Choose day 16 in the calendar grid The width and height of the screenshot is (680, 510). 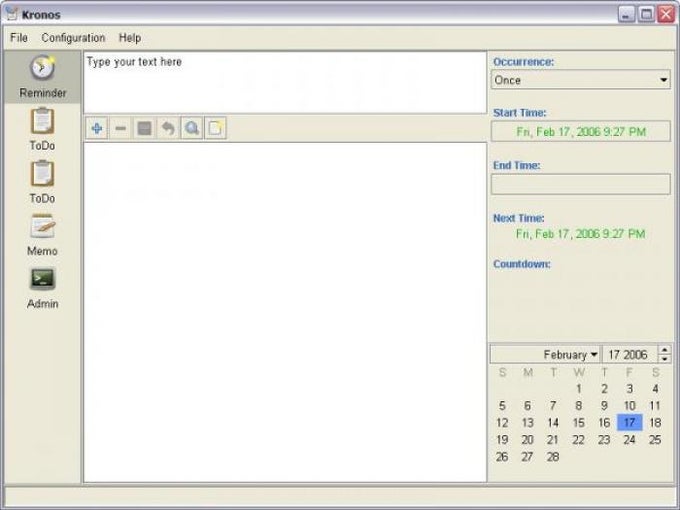click(x=604, y=422)
